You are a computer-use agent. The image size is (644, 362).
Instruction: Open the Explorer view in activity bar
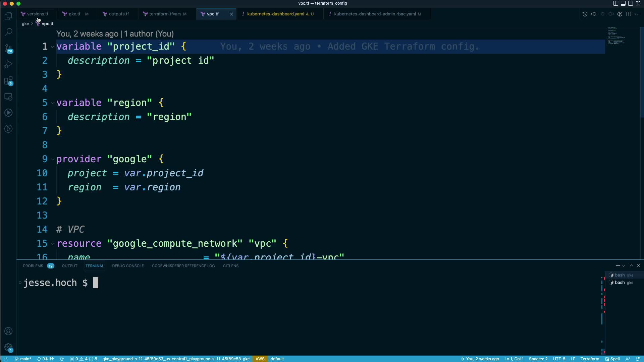8,16
